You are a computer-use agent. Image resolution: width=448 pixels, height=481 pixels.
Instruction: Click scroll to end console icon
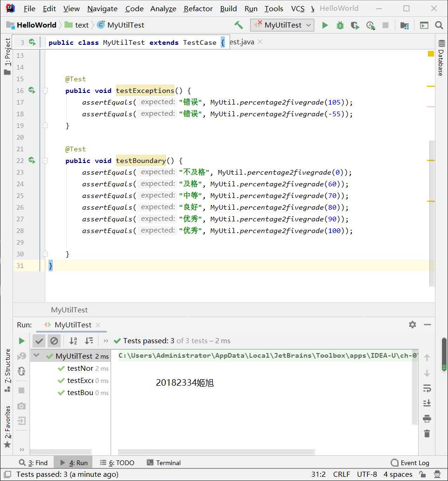(x=427, y=403)
